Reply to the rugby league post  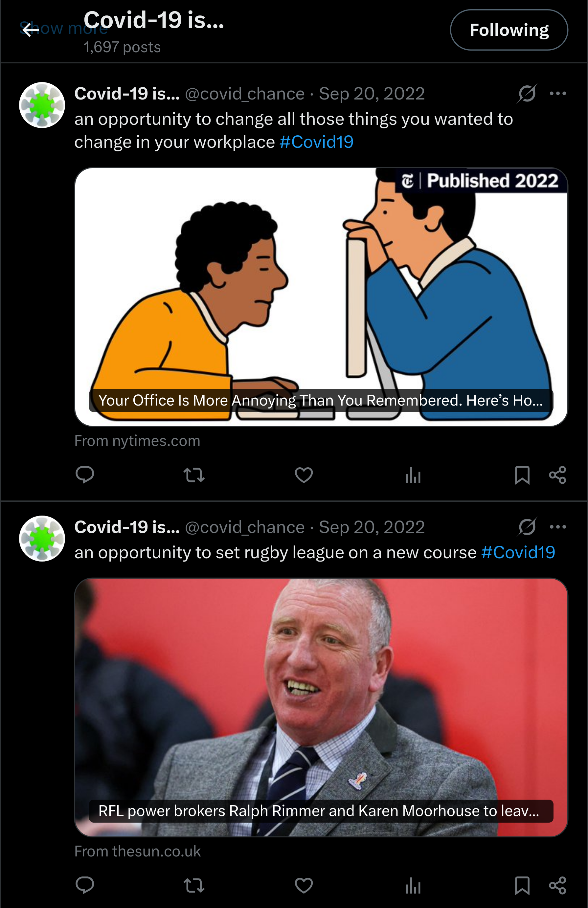point(85,885)
